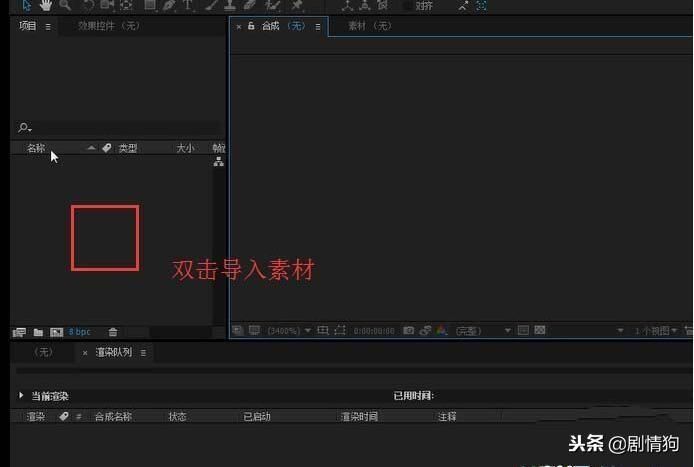Select the Rectangle shape tool
This screenshot has width=694, height=467.
(x=150, y=5)
